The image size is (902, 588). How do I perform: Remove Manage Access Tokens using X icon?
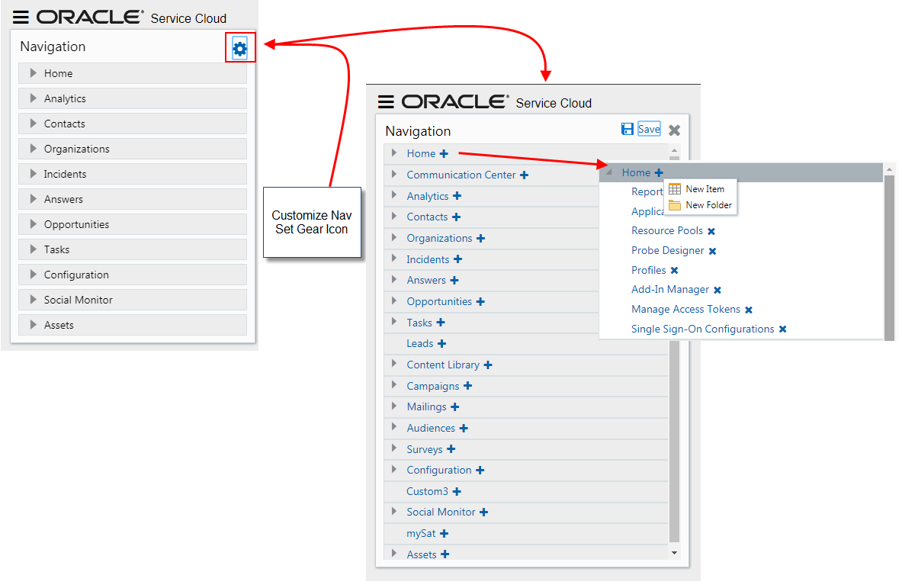click(749, 309)
